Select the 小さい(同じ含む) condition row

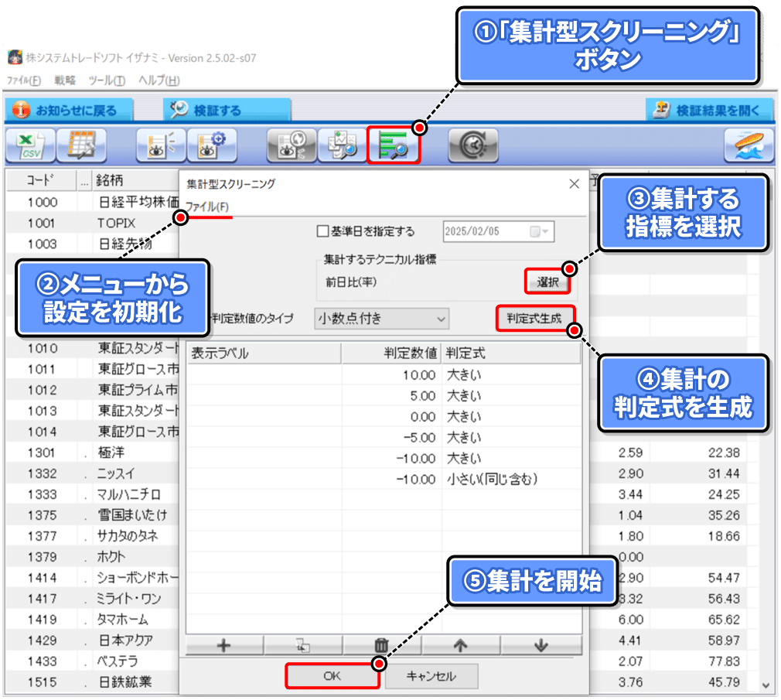tap(384, 480)
